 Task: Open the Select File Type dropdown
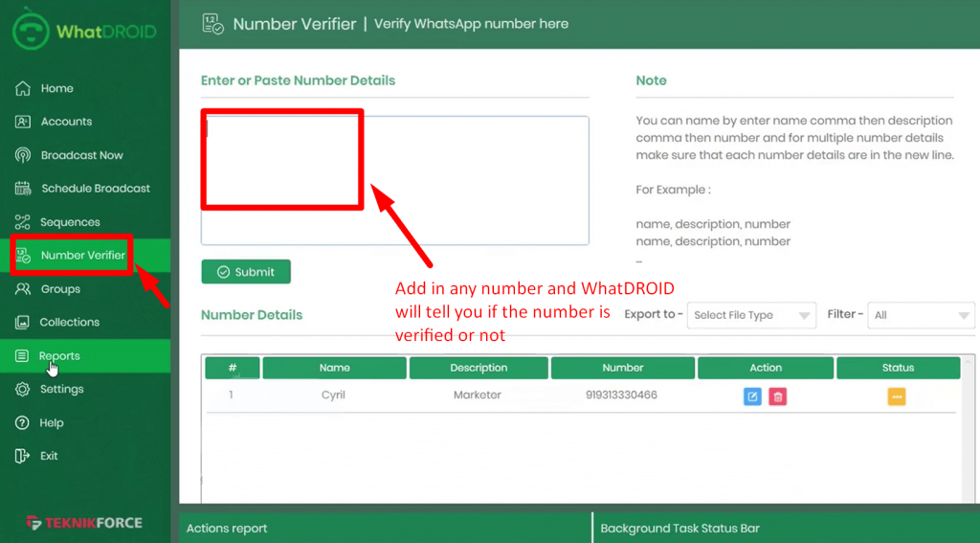(750, 315)
